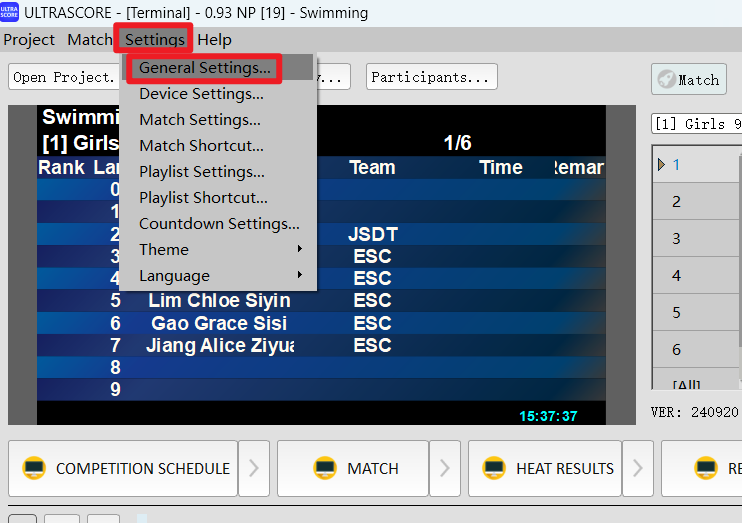Click the monitor icon on COMPETITION SCHEDULE

pyautogui.click(x=34, y=468)
